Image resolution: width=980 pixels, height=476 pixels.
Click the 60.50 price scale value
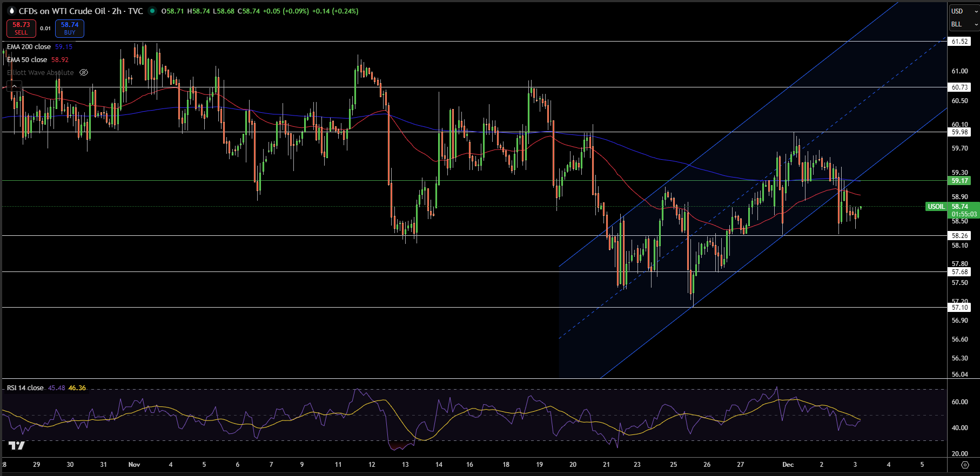[x=959, y=101]
